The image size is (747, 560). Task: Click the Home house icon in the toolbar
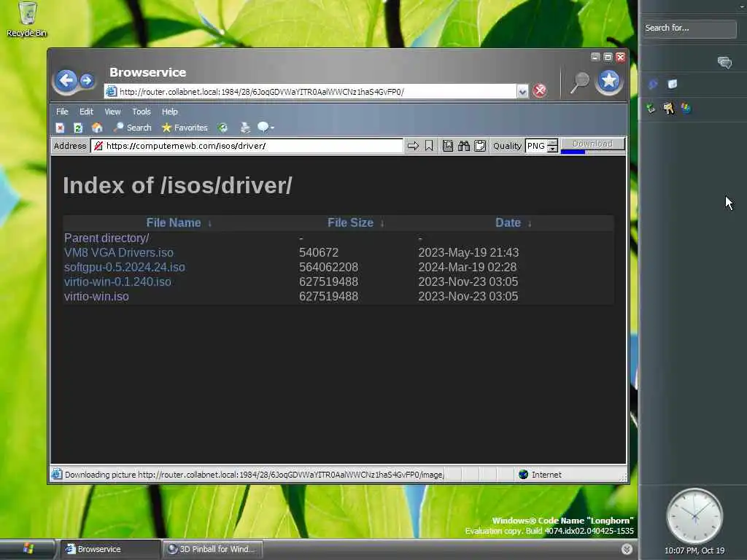pyautogui.click(x=97, y=128)
